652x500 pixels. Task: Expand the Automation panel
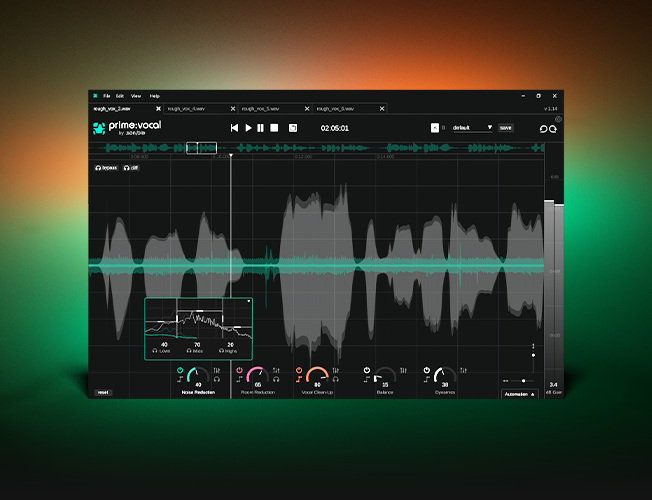(x=520, y=394)
